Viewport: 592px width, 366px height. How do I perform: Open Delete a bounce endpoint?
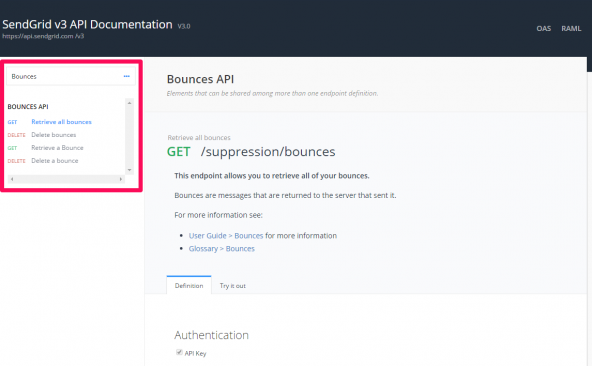55,161
